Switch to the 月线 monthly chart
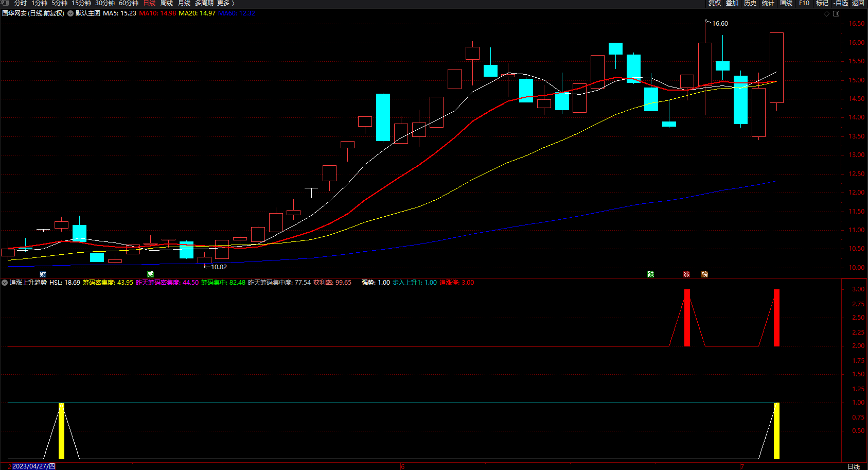Image resolution: width=868 pixels, height=470 pixels. click(184, 3)
